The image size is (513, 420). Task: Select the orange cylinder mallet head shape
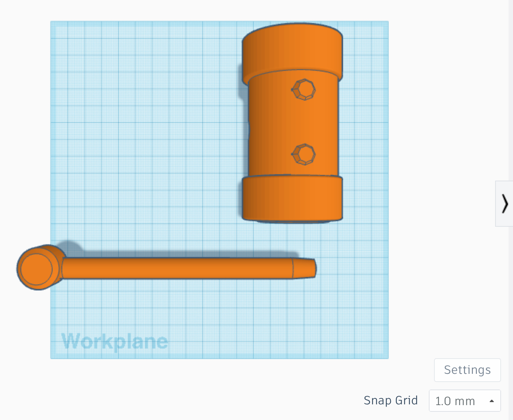click(x=292, y=123)
